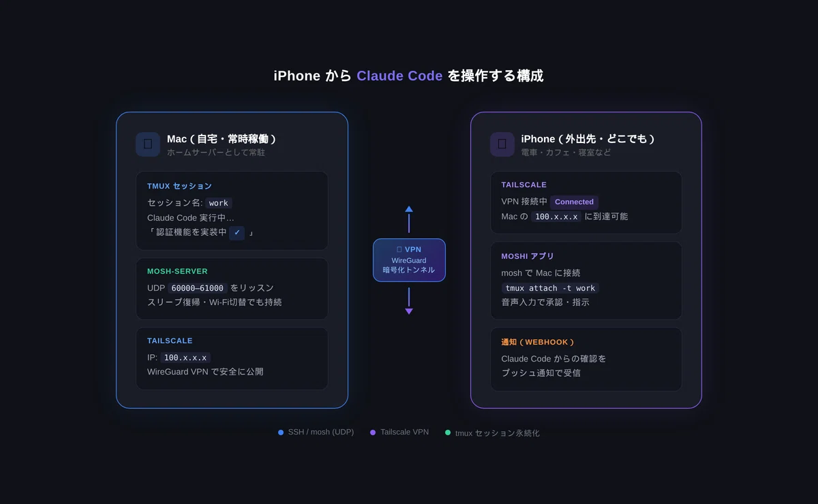The width and height of the screenshot is (818, 504).
Task: Click 'Claude Code からの確認を' text
Action: (554, 359)
